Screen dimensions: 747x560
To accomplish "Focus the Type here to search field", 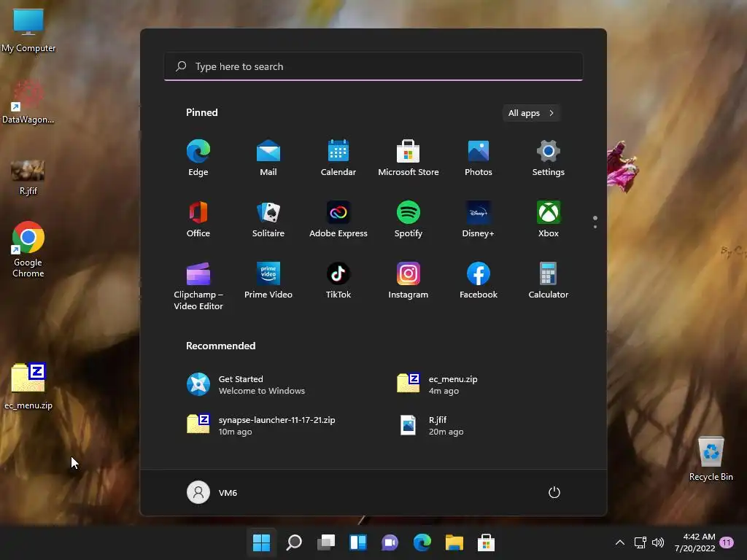I will [x=373, y=66].
